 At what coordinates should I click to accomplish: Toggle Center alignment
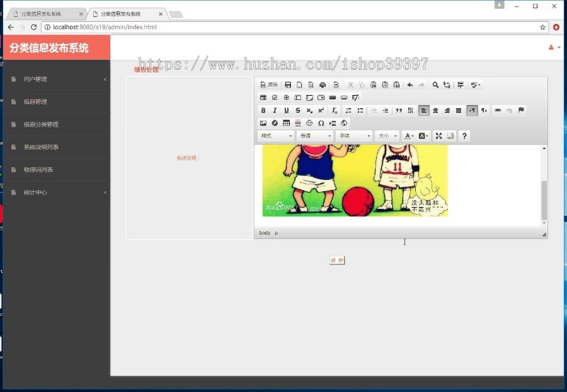[435, 111]
